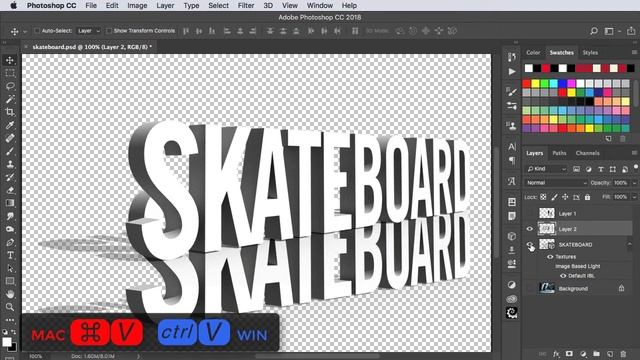Select the Eyedropper tool

click(10, 125)
